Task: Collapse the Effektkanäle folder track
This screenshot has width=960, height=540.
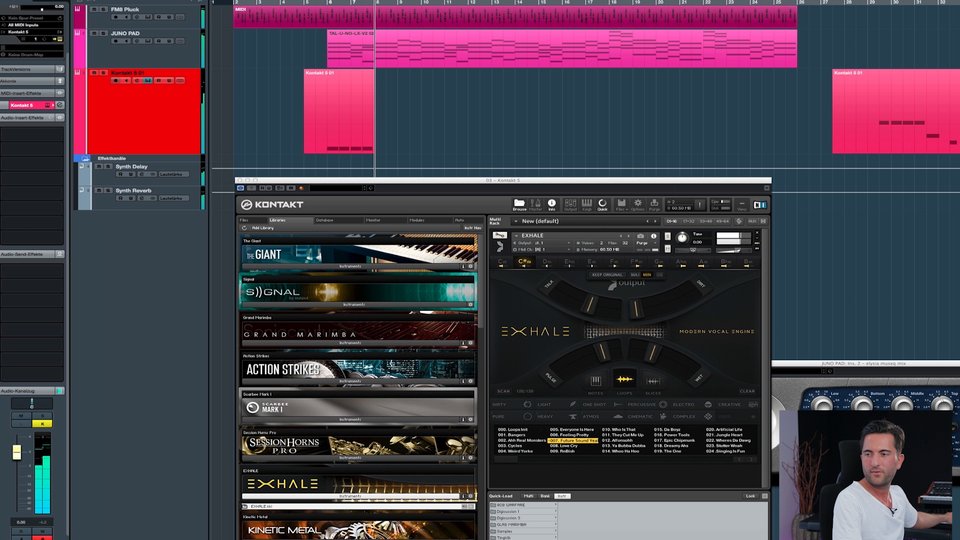Action: pyautogui.click(x=84, y=158)
